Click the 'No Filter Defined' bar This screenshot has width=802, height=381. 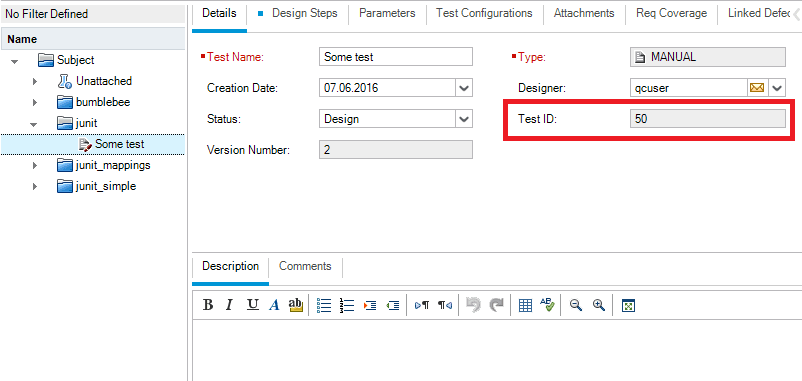coord(93,13)
